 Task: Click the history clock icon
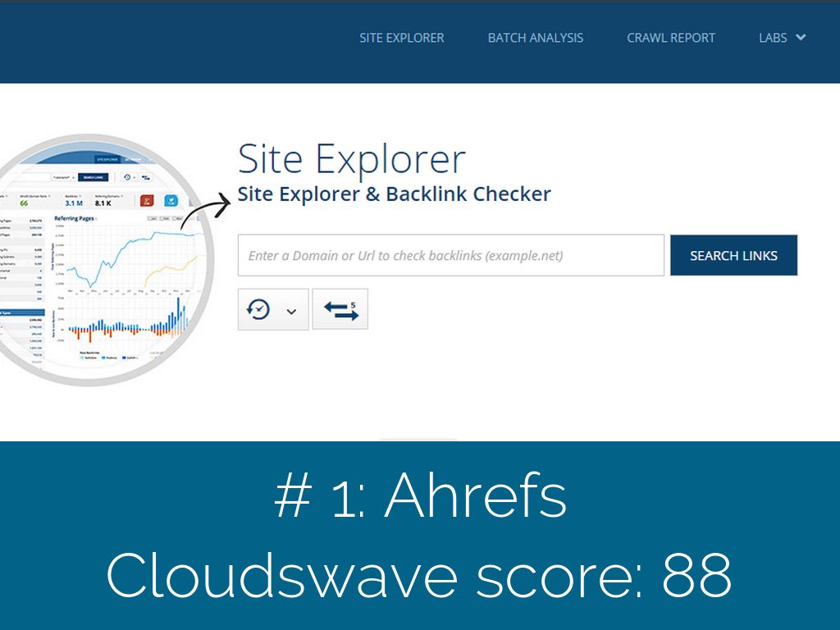pos(259,309)
